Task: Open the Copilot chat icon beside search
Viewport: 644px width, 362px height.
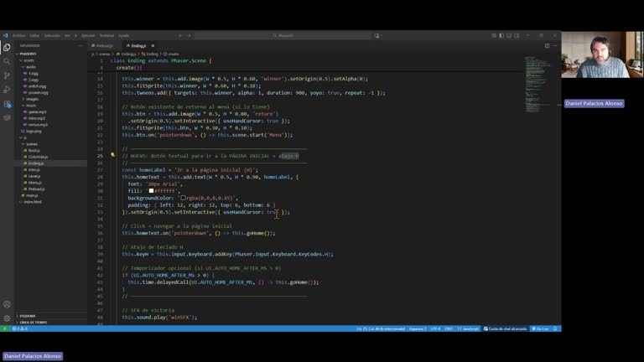Action: pos(377,36)
